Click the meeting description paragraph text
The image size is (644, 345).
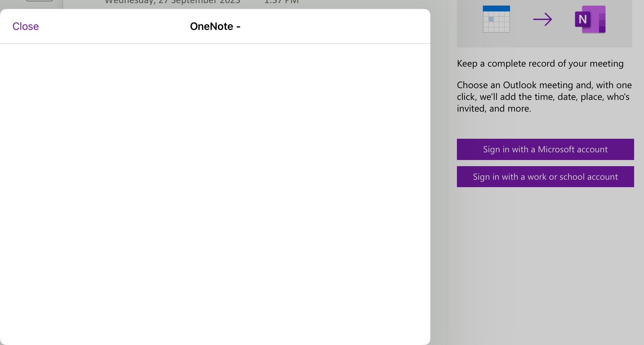(x=543, y=97)
